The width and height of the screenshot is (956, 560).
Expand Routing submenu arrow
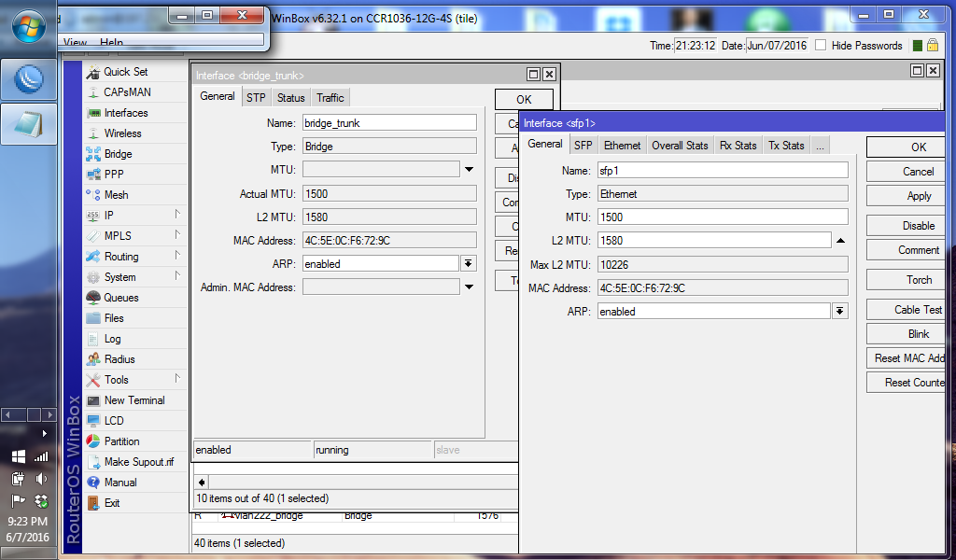(x=177, y=256)
